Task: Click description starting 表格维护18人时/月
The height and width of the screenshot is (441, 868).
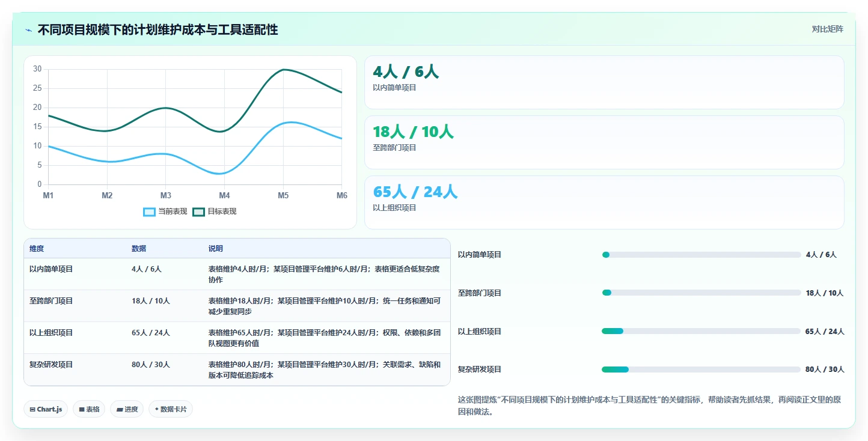Action: click(325, 306)
